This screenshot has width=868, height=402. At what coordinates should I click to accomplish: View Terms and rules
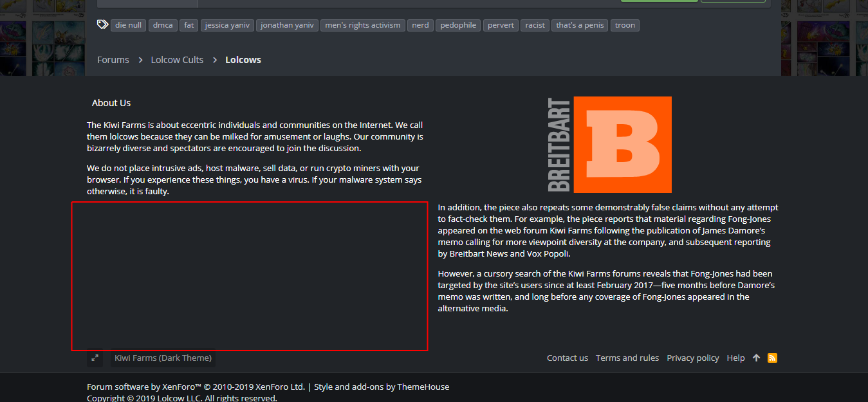click(x=627, y=358)
